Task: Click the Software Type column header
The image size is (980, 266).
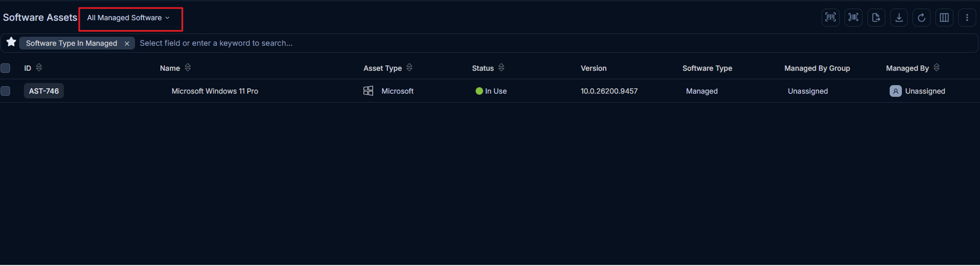Action: [x=707, y=68]
